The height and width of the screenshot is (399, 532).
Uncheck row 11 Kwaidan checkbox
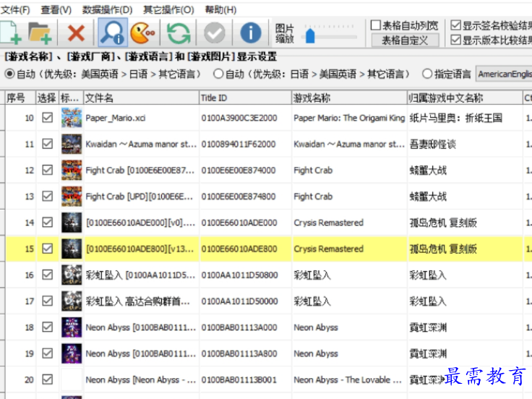click(48, 144)
